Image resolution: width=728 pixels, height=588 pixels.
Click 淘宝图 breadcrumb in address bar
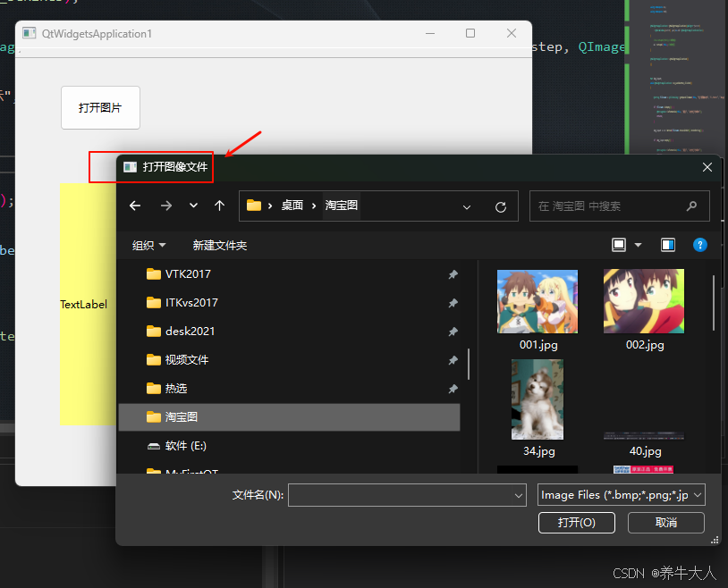click(x=342, y=206)
